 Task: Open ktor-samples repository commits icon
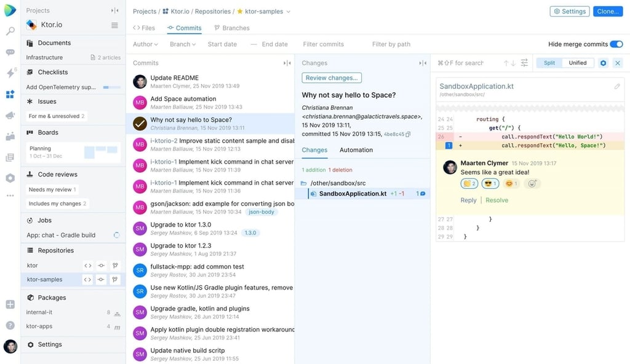(102, 280)
